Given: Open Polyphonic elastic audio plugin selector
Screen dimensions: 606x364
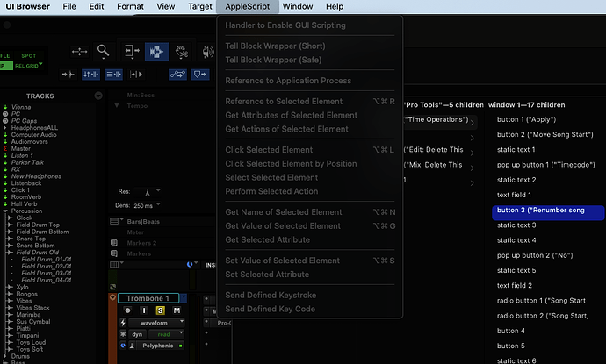Looking at the screenshot, I should (160, 346).
